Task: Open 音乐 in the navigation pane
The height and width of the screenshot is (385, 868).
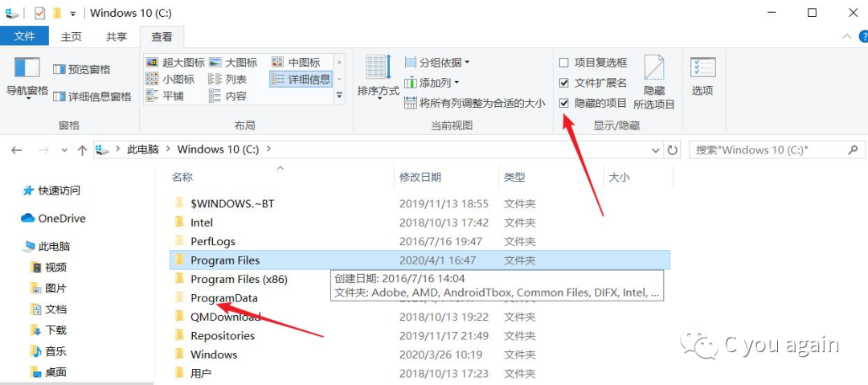Action: 49,350
